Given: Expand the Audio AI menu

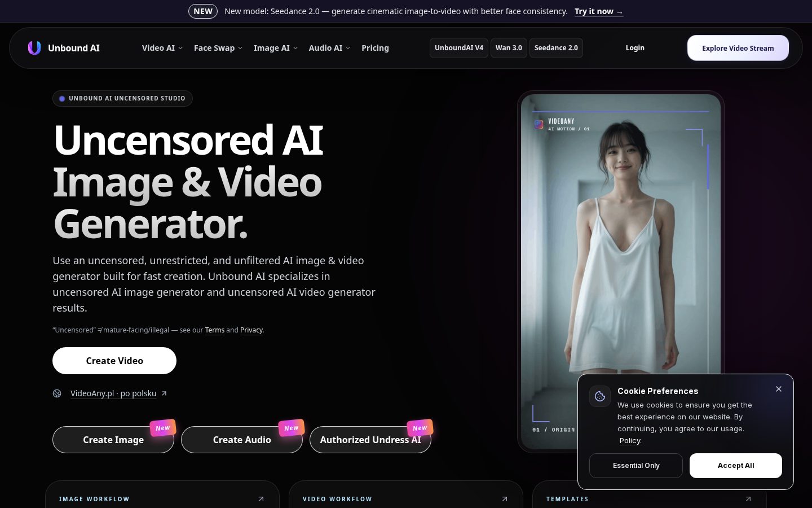Looking at the screenshot, I should pos(329,48).
